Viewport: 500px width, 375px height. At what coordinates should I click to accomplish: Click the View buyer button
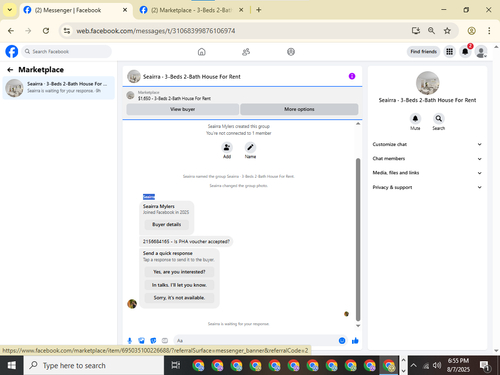point(183,109)
